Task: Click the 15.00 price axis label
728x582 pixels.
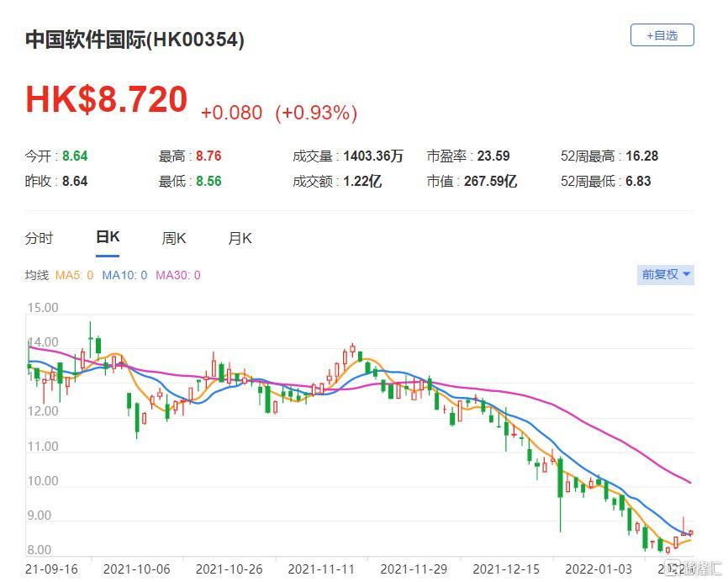Action: point(43,308)
